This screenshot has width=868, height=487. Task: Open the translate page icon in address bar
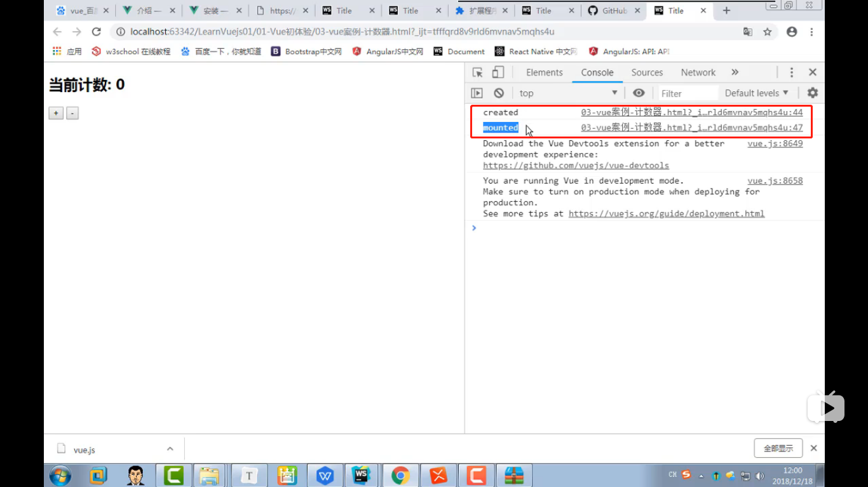[x=748, y=32]
